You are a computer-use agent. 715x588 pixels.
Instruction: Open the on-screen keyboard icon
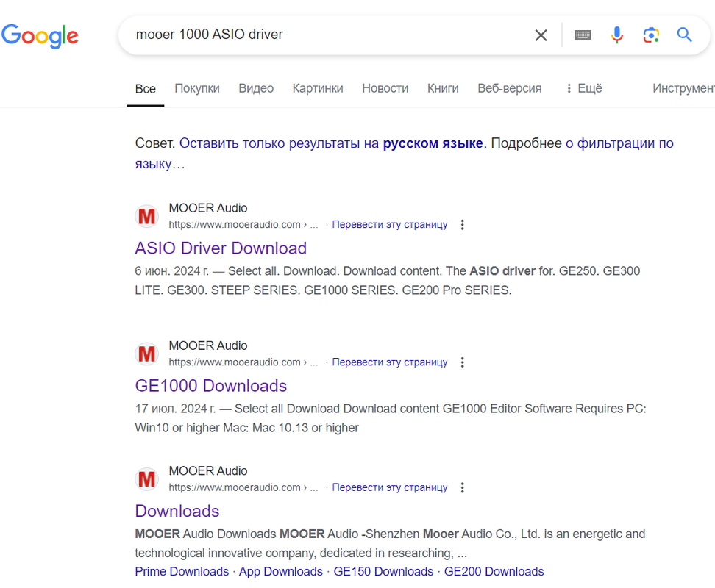(x=583, y=35)
